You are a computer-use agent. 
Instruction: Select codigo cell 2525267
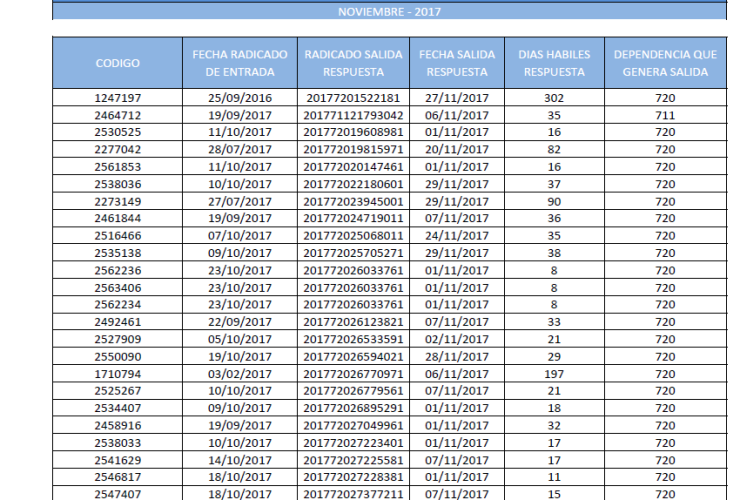118,391
